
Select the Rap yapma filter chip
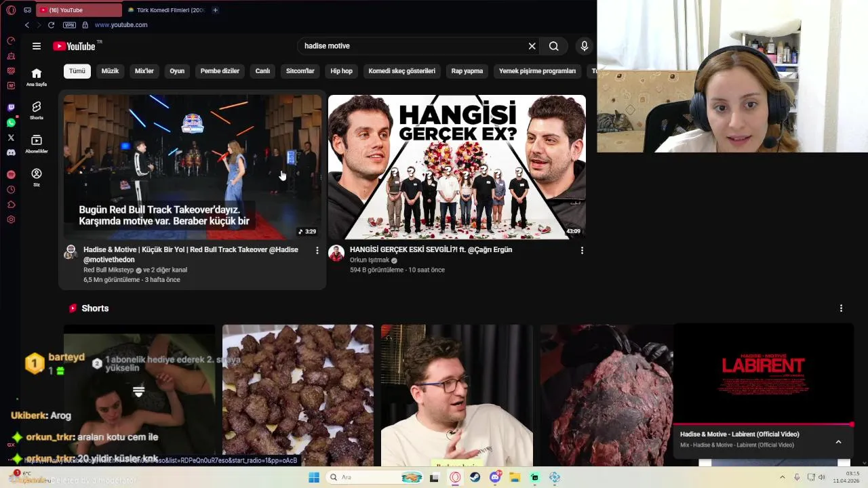(467, 71)
